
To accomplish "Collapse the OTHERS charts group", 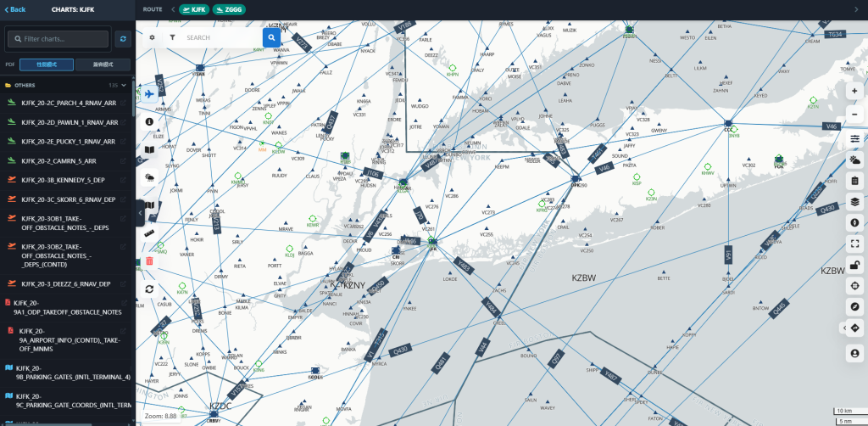I will tap(124, 86).
